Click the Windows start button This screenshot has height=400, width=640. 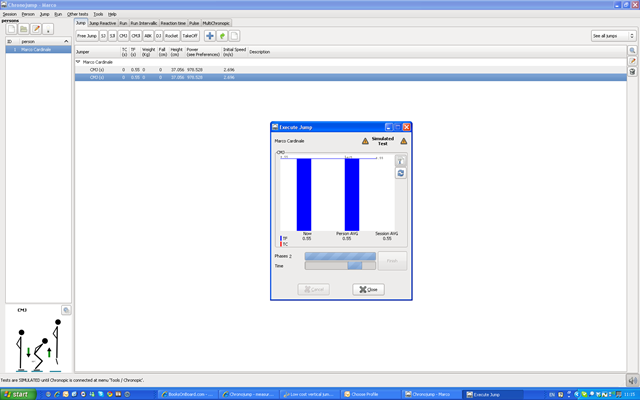18,394
